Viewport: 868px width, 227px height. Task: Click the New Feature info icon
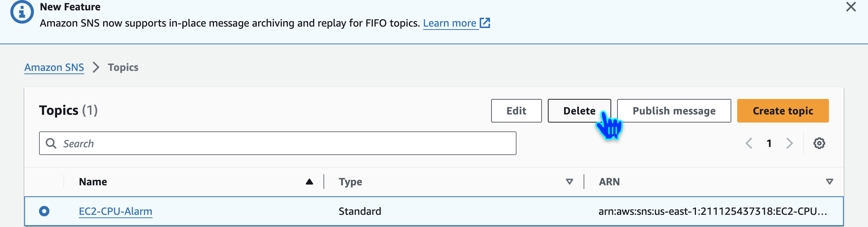click(x=22, y=12)
